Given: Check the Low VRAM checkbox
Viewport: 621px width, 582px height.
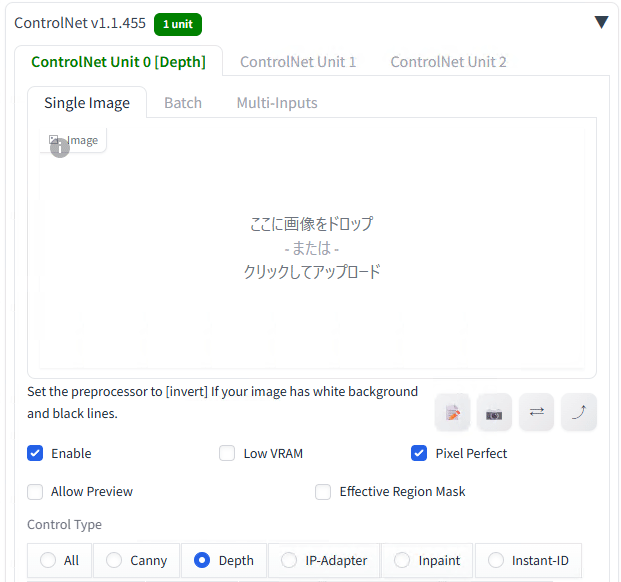Looking at the screenshot, I should [227, 453].
